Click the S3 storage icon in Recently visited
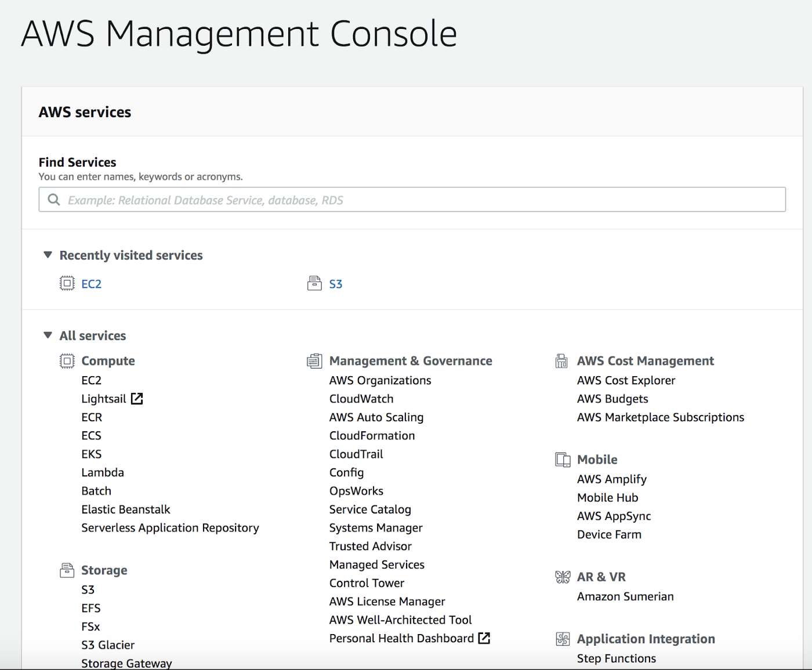 314,283
